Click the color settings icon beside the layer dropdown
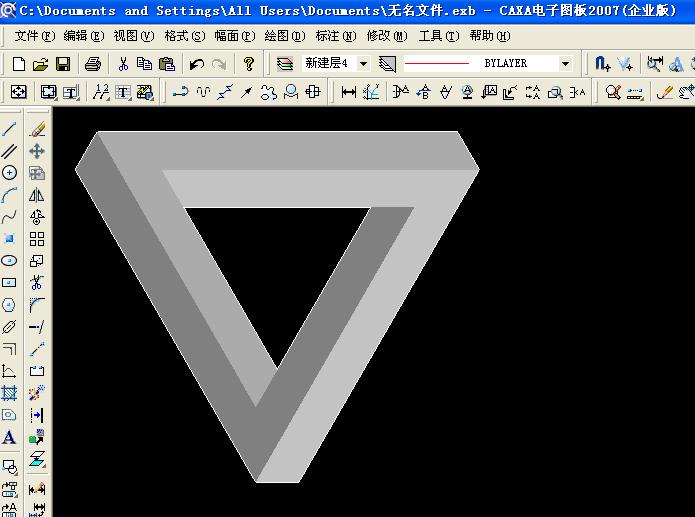 point(387,64)
